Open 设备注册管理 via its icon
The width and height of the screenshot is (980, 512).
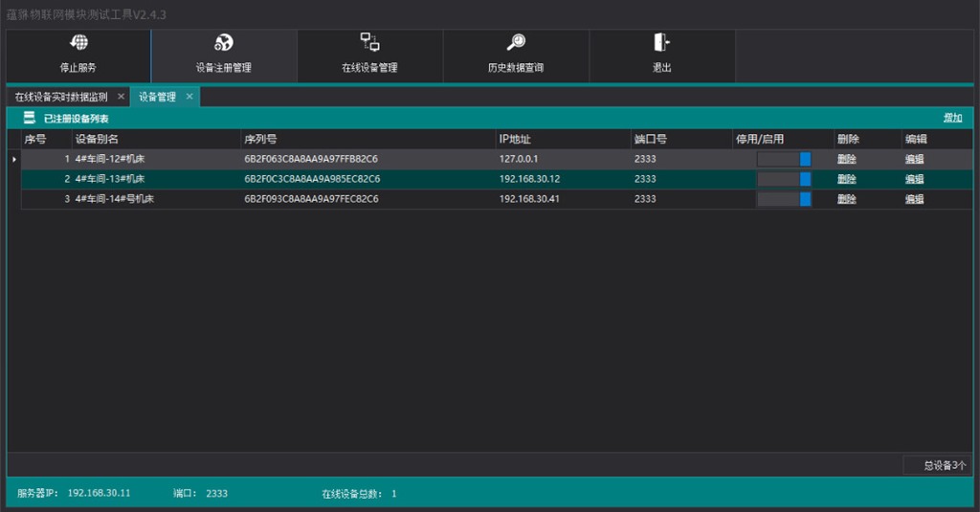[x=224, y=42]
